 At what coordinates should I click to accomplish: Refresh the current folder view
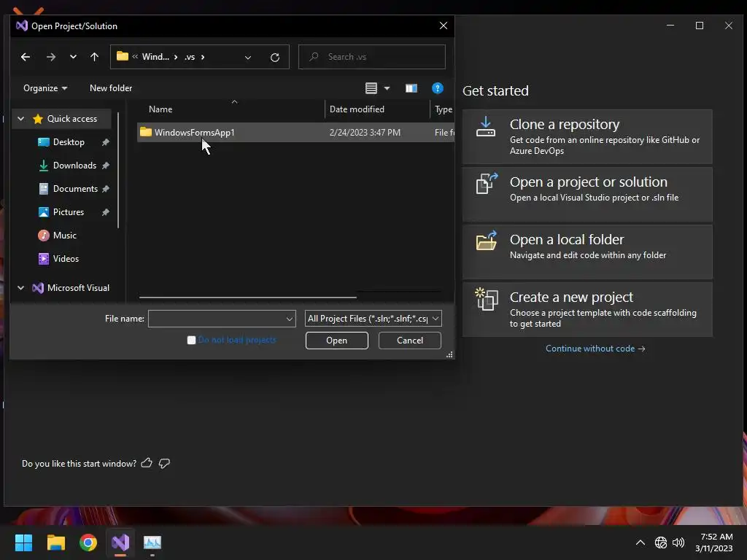click(x=275, y=57)
